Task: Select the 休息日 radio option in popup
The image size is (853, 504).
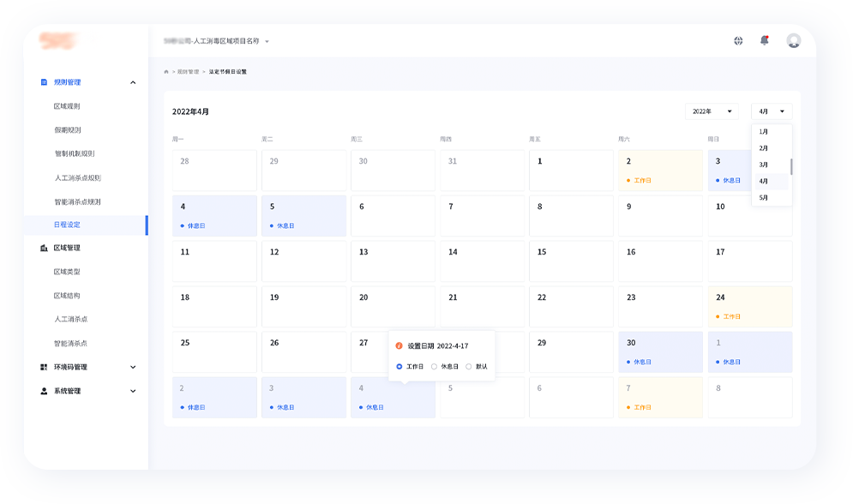Action: click(434, 366)
